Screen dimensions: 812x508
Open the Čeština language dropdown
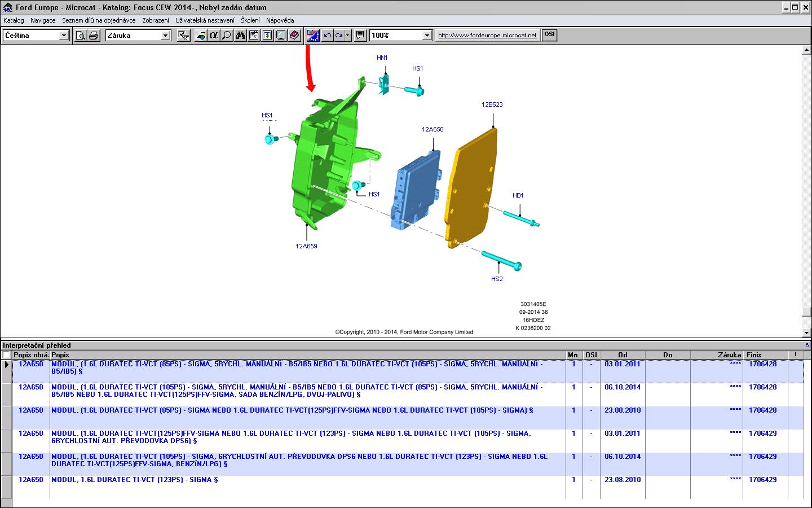point(64,36)
